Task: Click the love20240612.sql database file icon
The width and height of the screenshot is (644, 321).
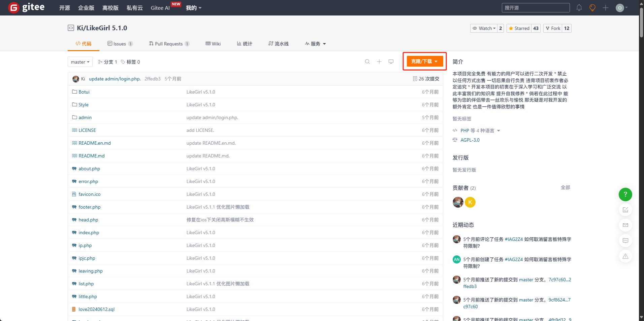Action: (74, 309)
